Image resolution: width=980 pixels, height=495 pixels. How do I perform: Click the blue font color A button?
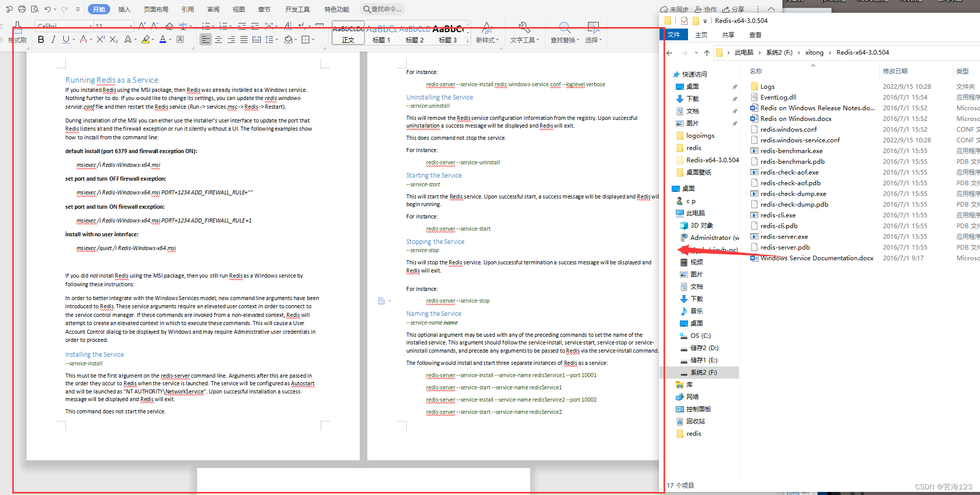(x=162, y=39)
